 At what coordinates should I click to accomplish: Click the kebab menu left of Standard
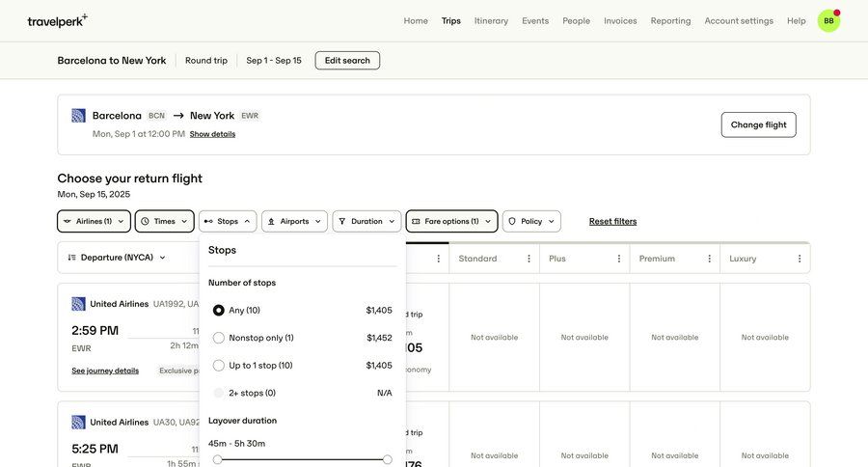pyautogui.click(x=439, y=259)
